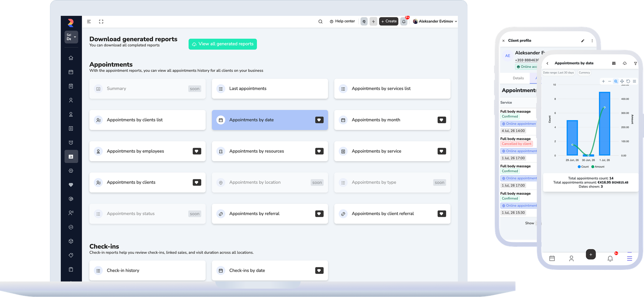
Task: Open notifications bell in top bar
Action: coord(404,21)
